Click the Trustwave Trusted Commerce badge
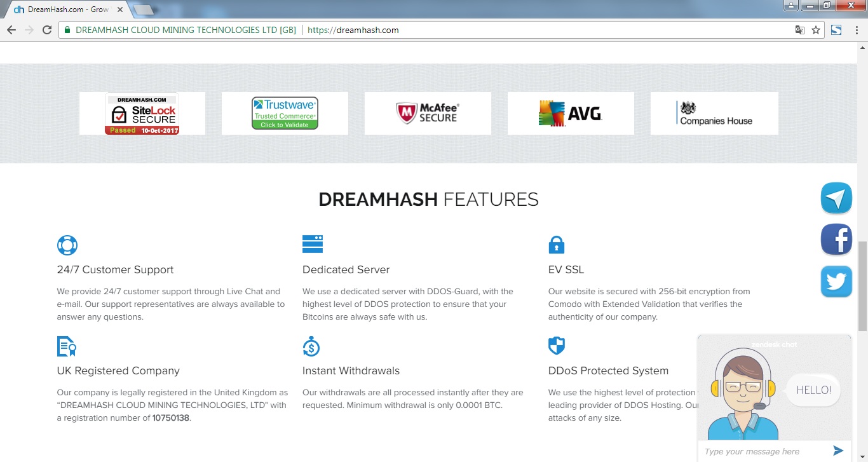This screenshot has height=462, width=868. pyautogui.click(x=285, y=113)
